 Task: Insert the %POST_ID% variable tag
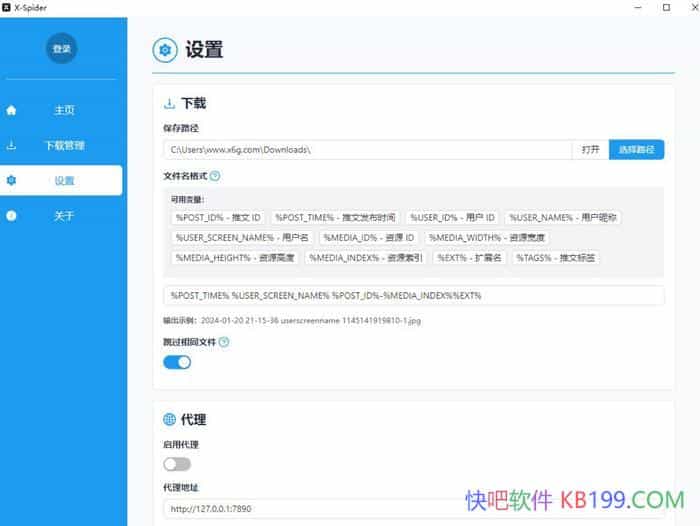(218, 217)
